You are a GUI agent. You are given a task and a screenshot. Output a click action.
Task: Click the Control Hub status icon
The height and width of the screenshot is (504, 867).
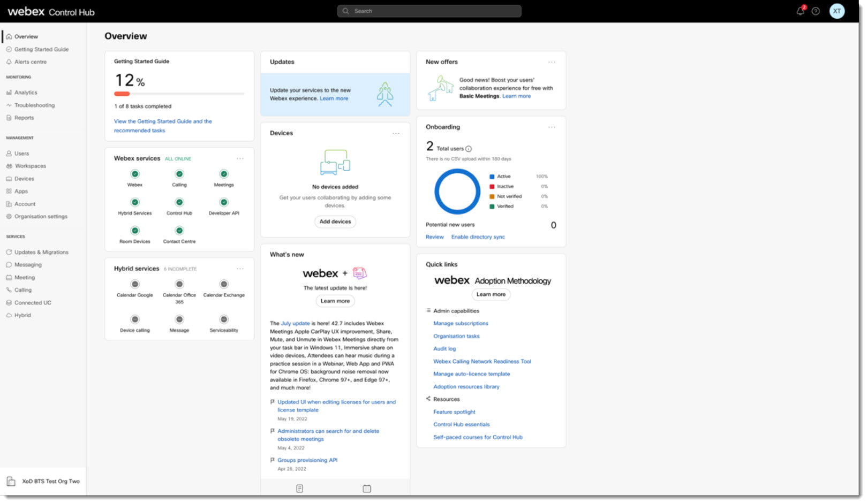(x=179, y=202)
